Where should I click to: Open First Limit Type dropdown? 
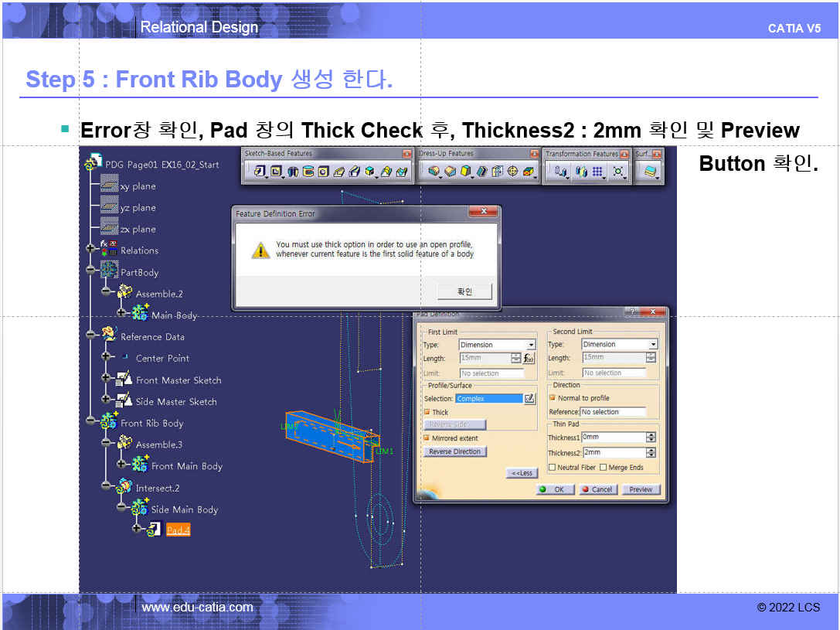pos(531,345)
